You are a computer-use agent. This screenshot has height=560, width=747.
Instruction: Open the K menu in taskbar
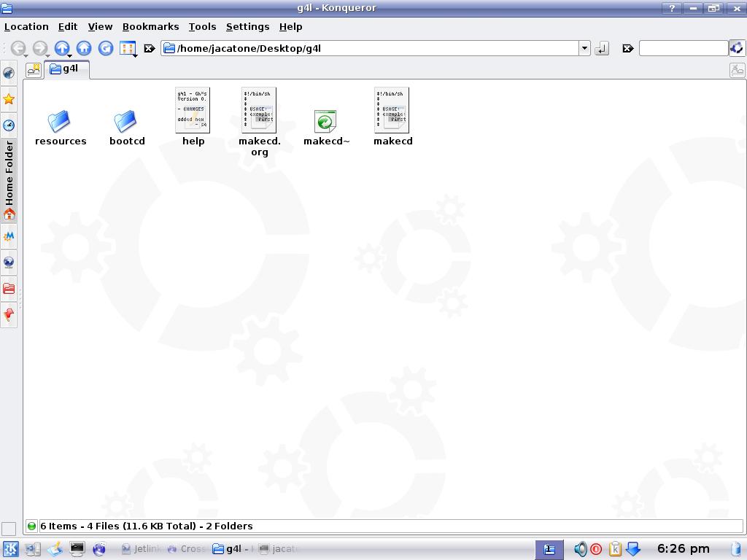[10, 549]
